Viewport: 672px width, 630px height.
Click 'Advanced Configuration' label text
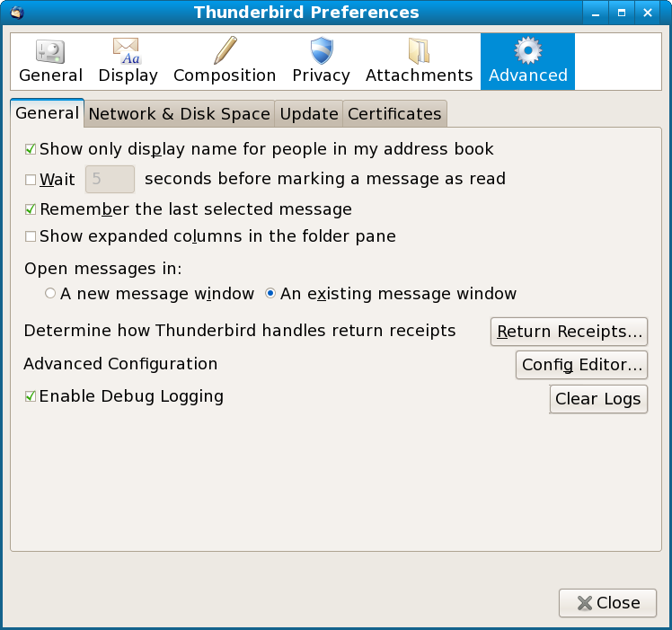[120, 364]
